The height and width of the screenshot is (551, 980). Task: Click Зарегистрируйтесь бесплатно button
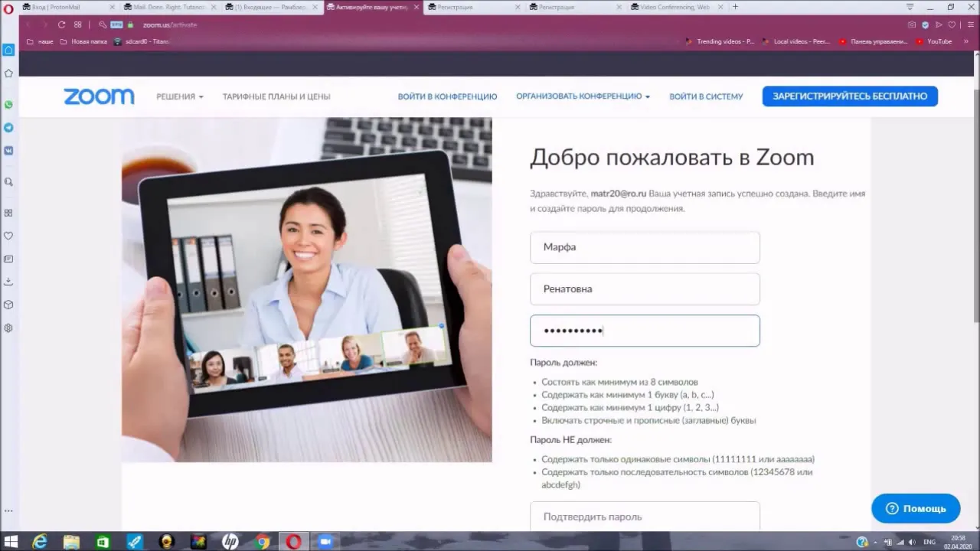click(x=850, y=96)
